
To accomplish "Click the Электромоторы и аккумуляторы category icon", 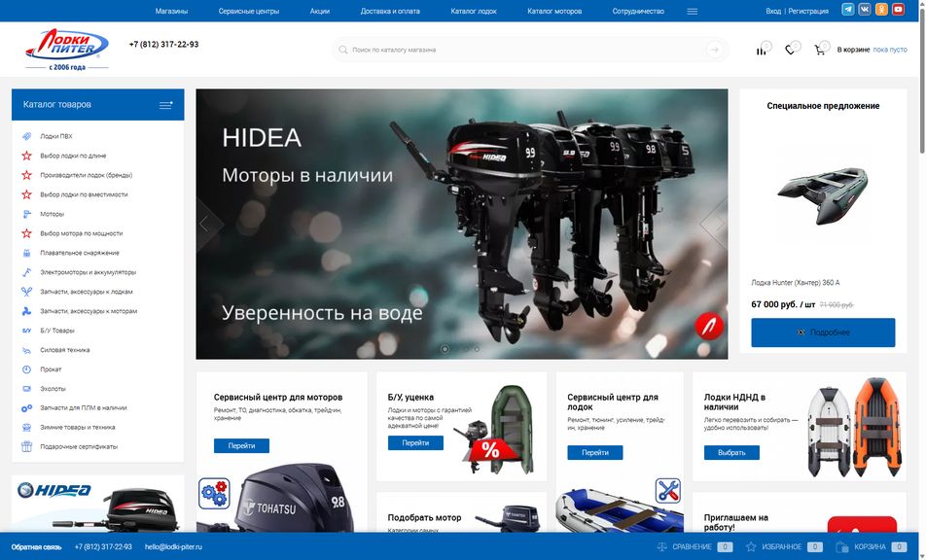I will click(26, 272).
